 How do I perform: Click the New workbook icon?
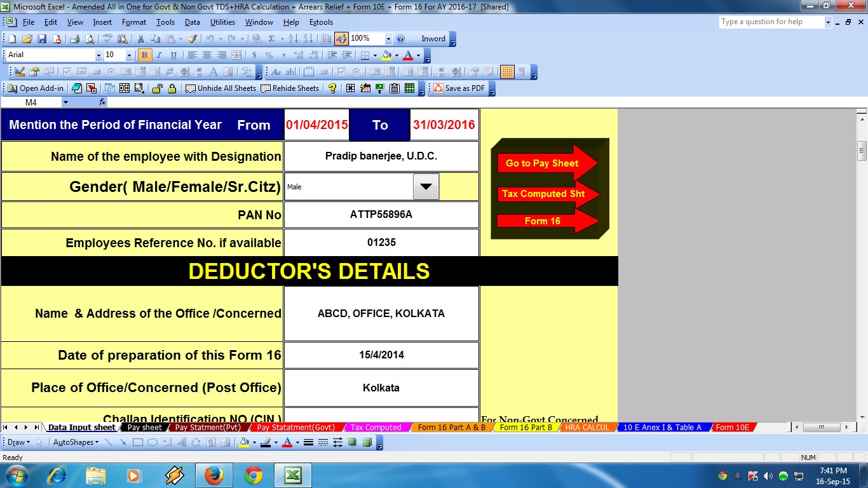click(12, 39)
